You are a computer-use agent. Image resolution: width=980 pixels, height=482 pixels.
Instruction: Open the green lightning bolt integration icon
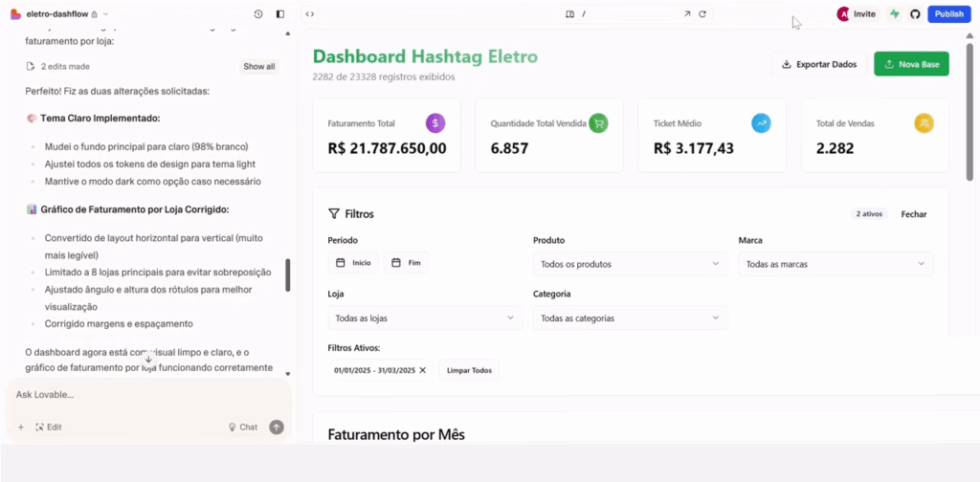pyautogui.click(x=895, y=13)
